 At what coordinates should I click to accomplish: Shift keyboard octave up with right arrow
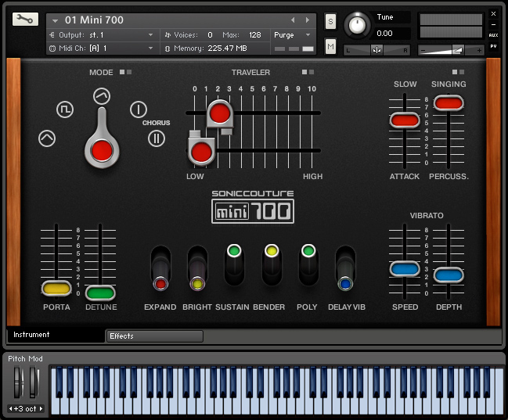click(41, 408)
